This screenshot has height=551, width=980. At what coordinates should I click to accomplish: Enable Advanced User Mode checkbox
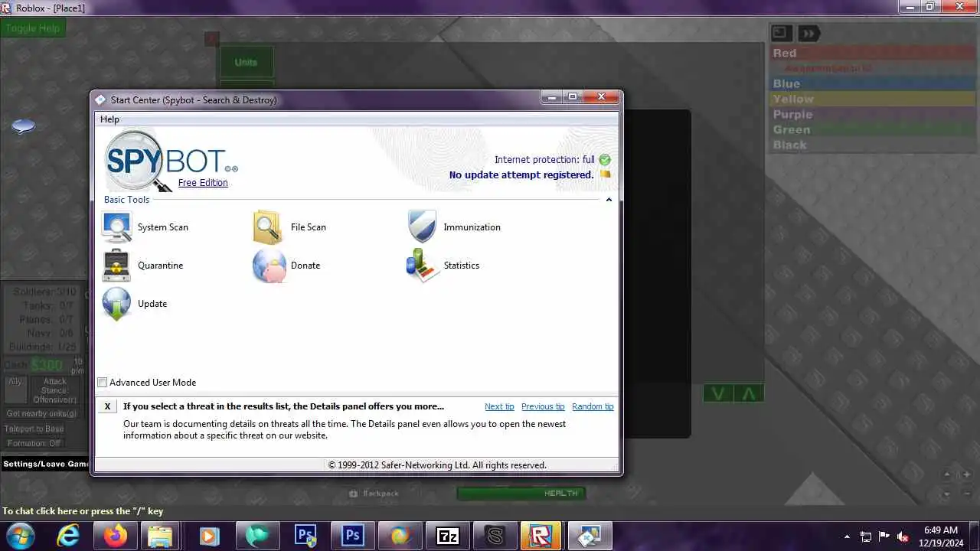click(x=103, y=383)
